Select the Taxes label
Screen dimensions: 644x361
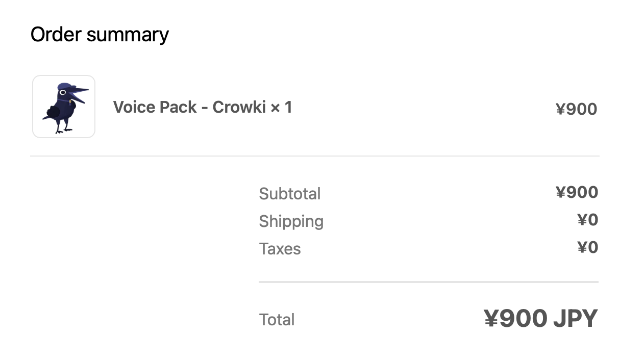pyautogui.click(x=280, y=249)
